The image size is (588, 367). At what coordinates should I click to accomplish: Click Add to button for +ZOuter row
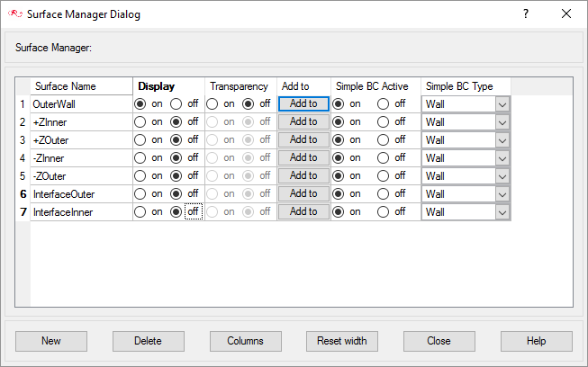coord(303,139)
